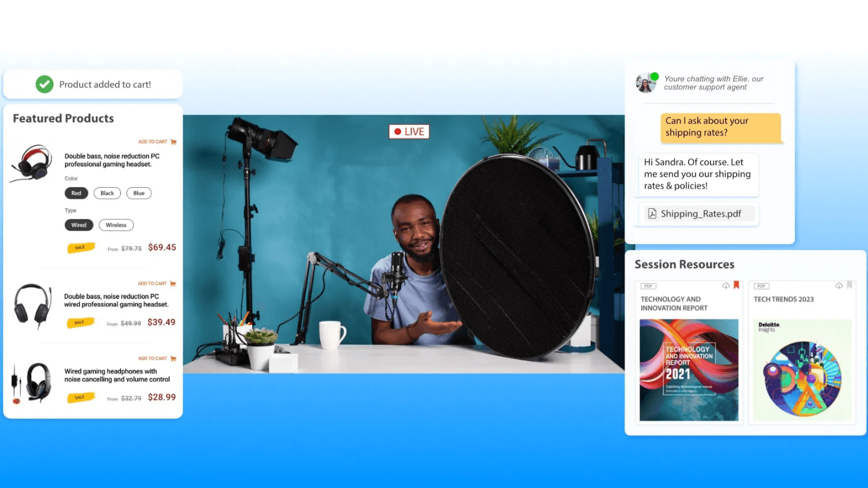Choose the Black color option
Viewport: 868px width, 488px height.
pyautogui.click(x=107, y=193)
